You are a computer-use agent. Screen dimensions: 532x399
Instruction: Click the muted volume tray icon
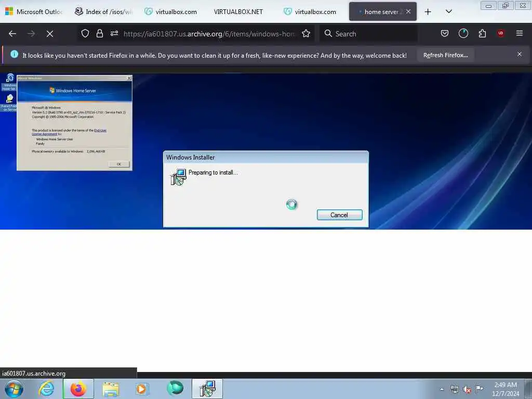coord(467,390)
